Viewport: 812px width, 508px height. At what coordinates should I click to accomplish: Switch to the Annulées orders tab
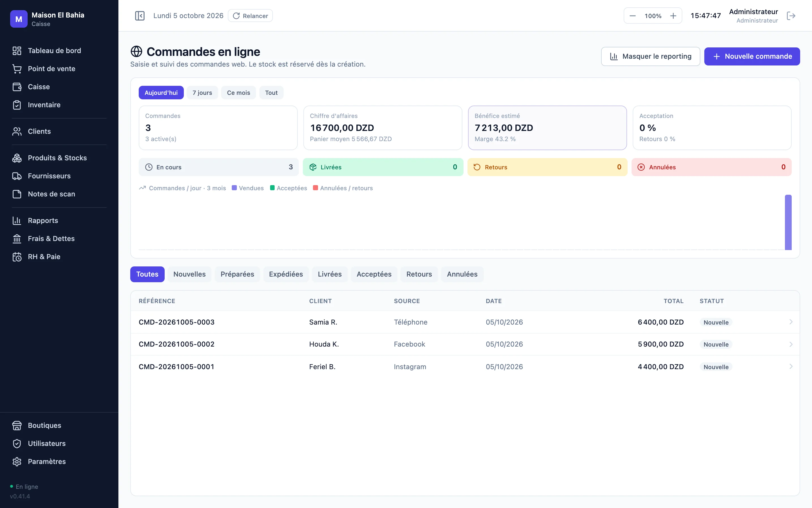462,274
